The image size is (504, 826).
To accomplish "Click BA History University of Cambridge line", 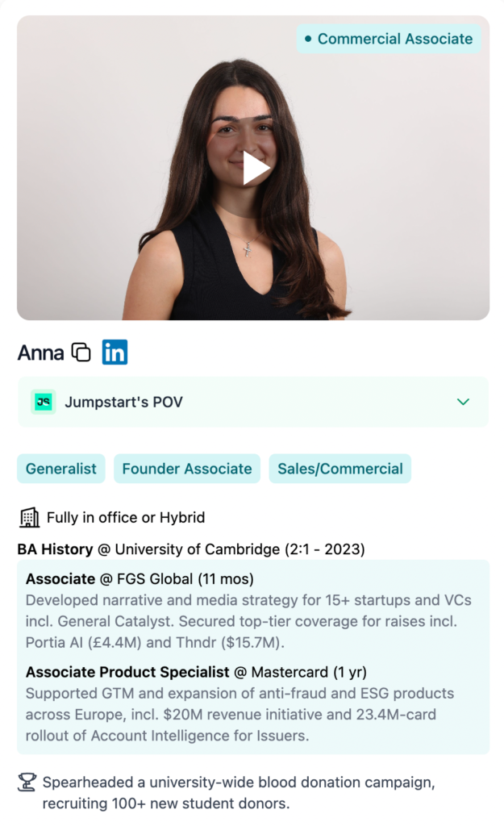I will click(191, 549).
